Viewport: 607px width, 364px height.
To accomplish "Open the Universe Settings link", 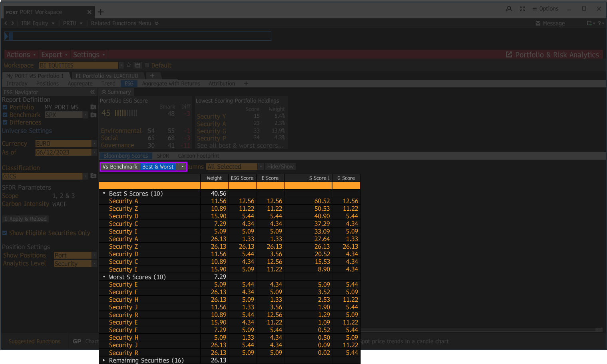I will [x=27, y=131].
